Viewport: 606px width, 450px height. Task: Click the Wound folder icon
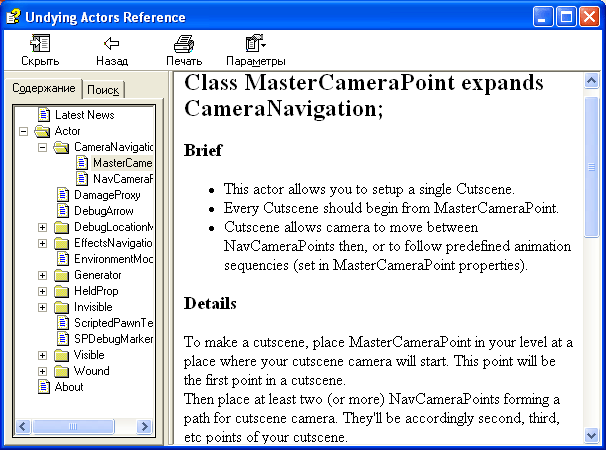(61, 372)
